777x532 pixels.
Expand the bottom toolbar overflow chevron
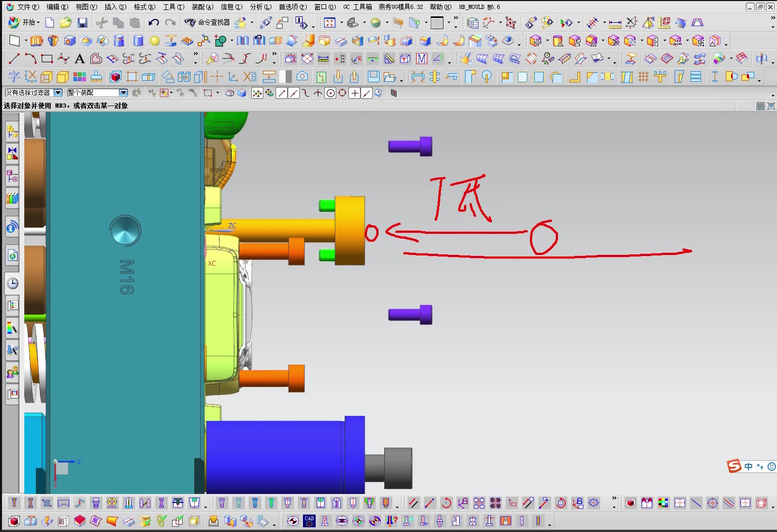tap(614, 498)
